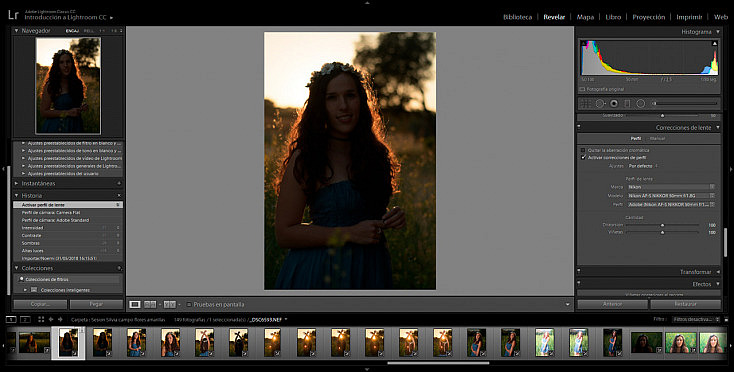Expand the Instantáneas panel

[16, 183]
